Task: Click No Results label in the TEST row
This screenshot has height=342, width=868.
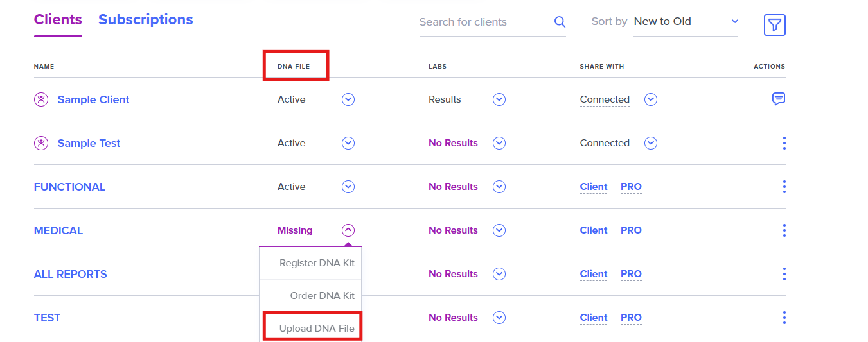Action: 453,318
